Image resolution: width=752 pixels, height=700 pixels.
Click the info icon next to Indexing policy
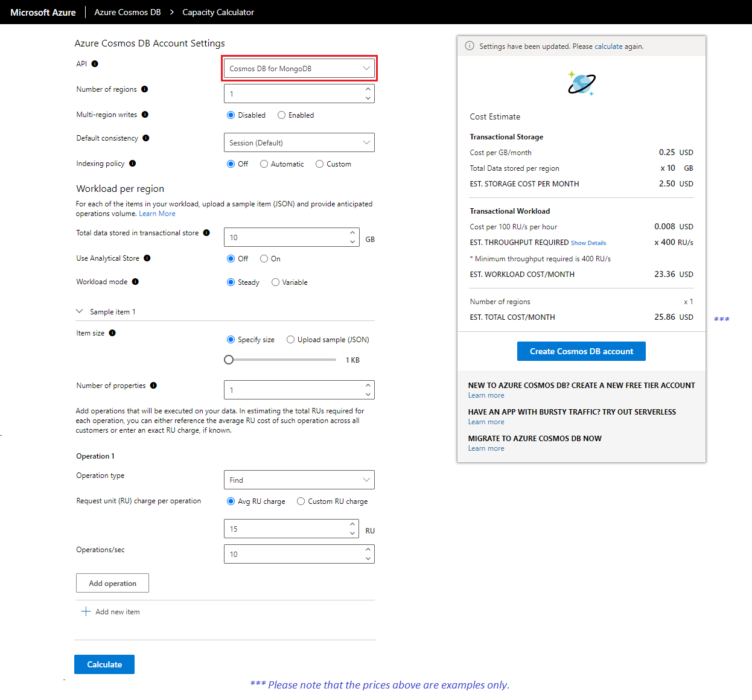133,164
